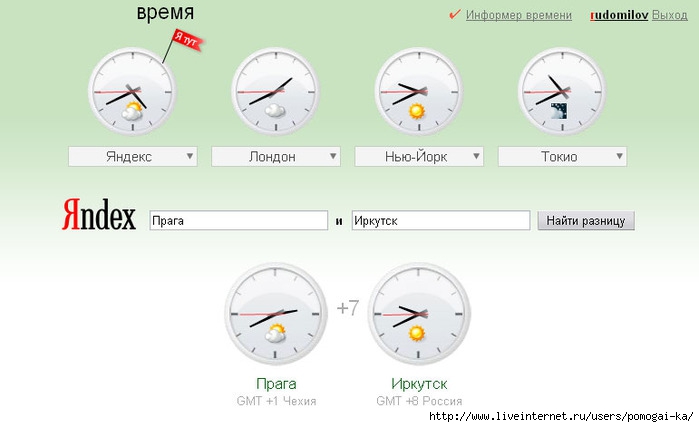
Task: Open the "Информер времени" link
Action: pyautogui.click(x=519, y=16)
